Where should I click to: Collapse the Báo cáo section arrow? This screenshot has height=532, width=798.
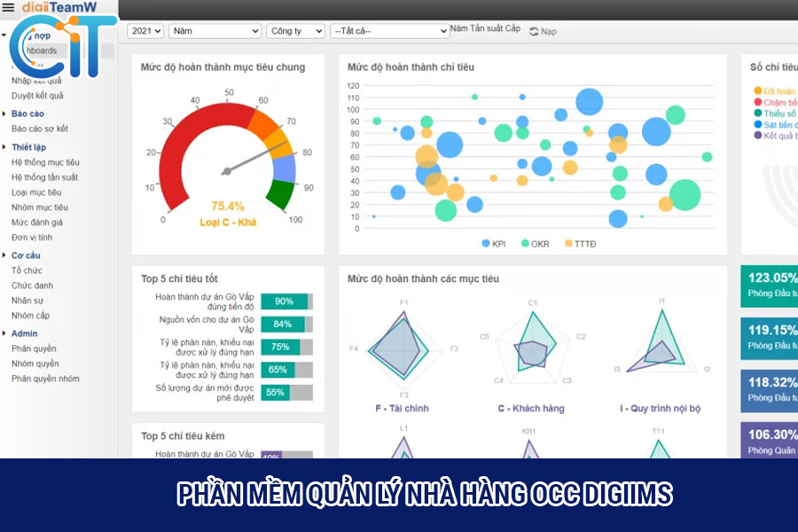coord(4,113)
